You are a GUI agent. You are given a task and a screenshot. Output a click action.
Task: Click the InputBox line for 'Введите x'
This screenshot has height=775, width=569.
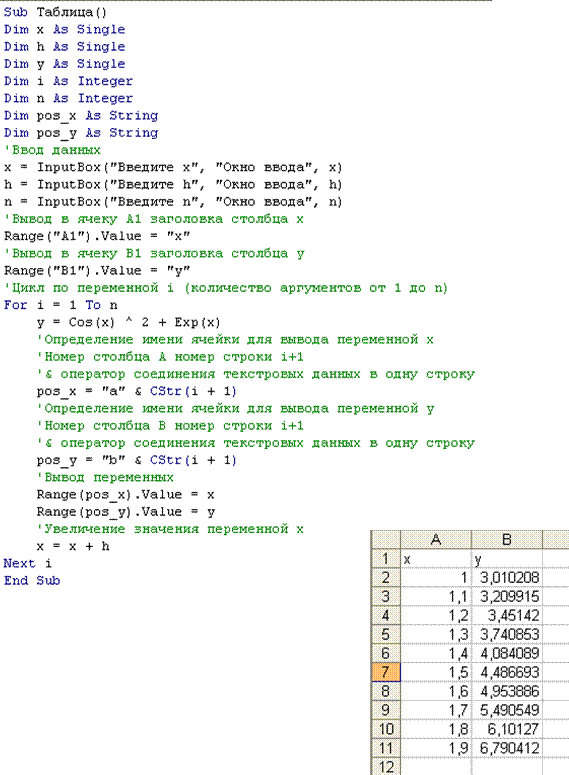(173, 167)
